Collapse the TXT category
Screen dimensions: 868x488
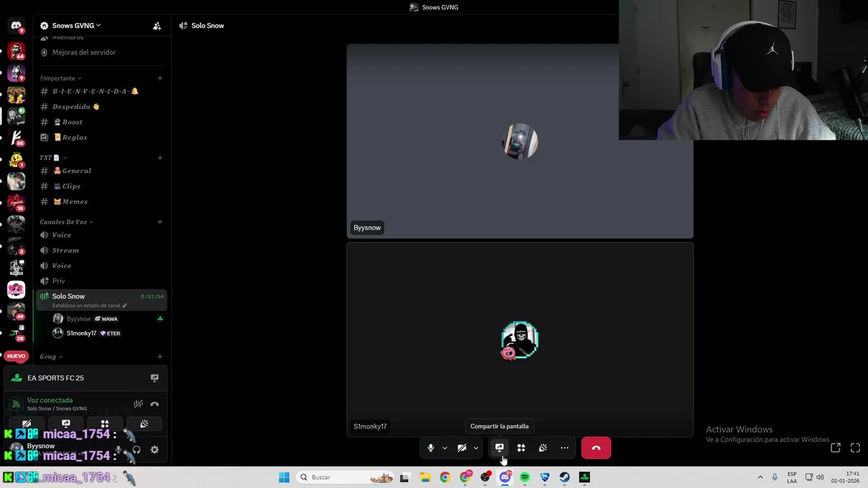click(x=53, y=157)
